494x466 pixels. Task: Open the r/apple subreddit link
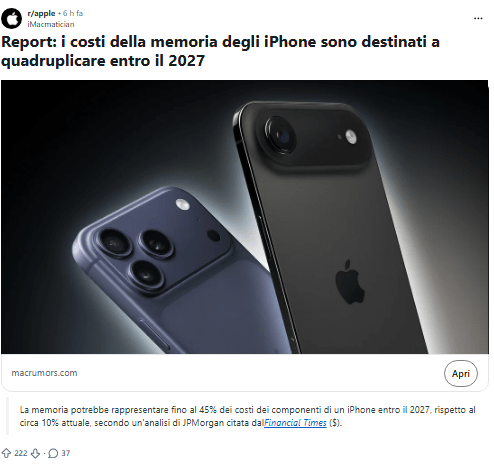[x=41, y=13]
